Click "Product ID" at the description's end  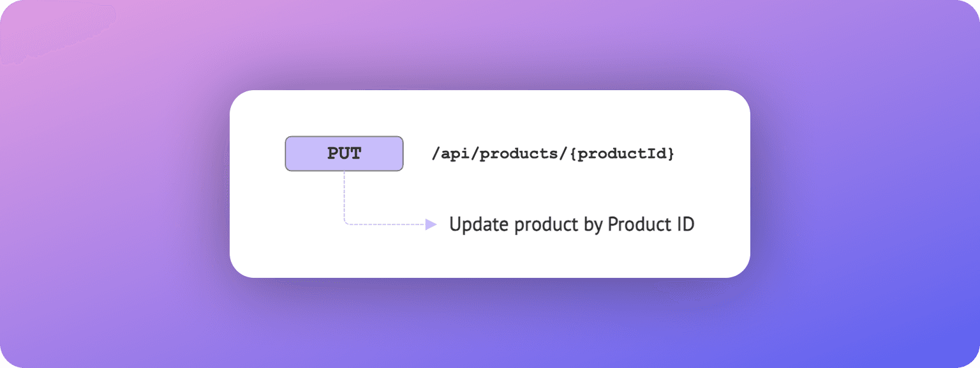click(650, 225)
